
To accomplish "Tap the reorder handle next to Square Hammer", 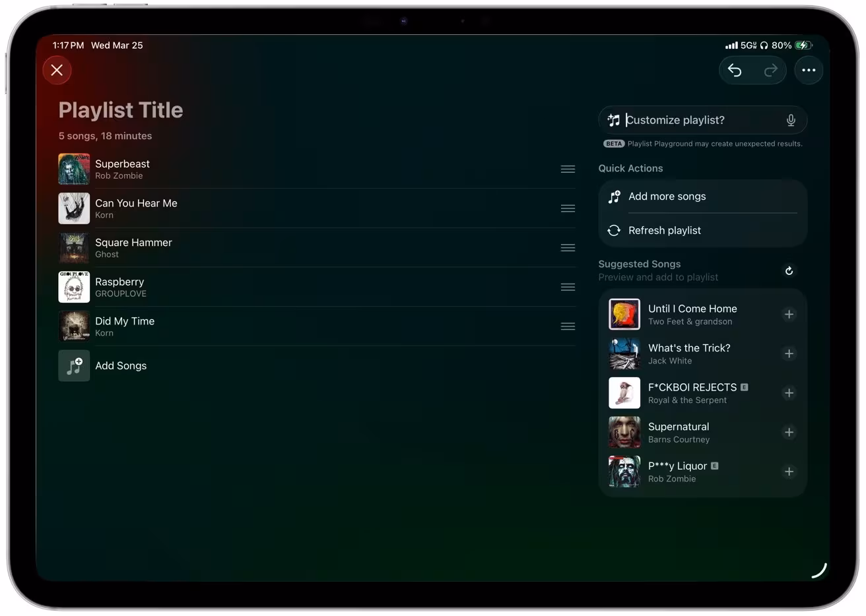I will click(568, 247).
